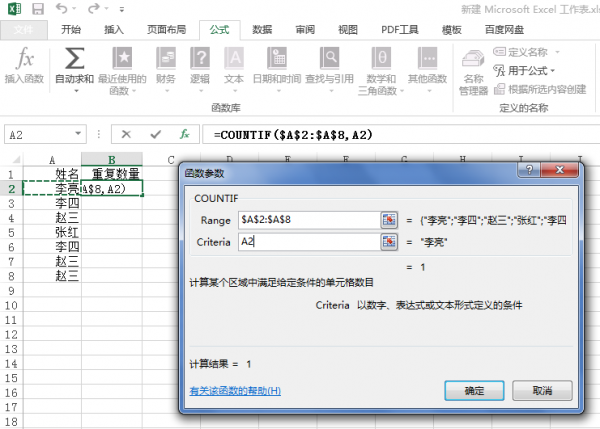Open the Financial (财务) functions icon
The image size is (600, 429).
point(166,58)
